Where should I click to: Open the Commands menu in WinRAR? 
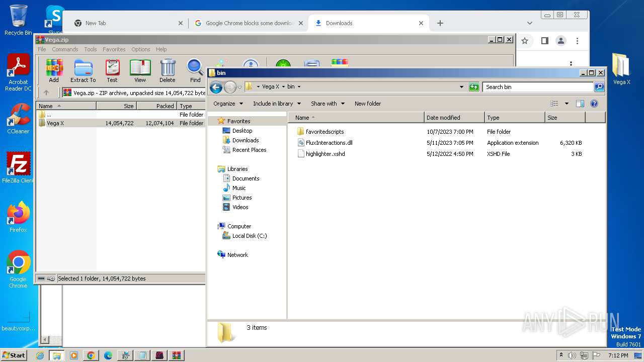tap(65, 49)
